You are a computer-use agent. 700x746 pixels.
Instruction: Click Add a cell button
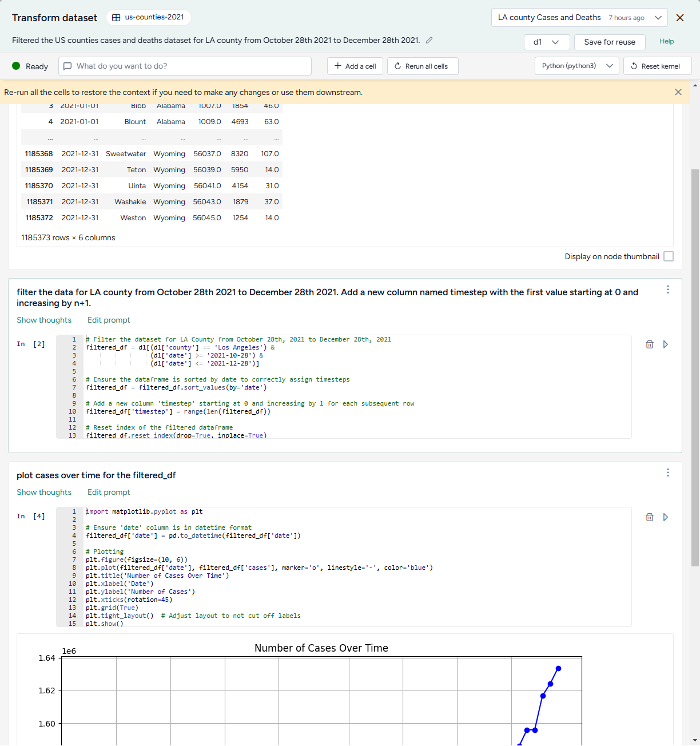click(x=355, y=66)
